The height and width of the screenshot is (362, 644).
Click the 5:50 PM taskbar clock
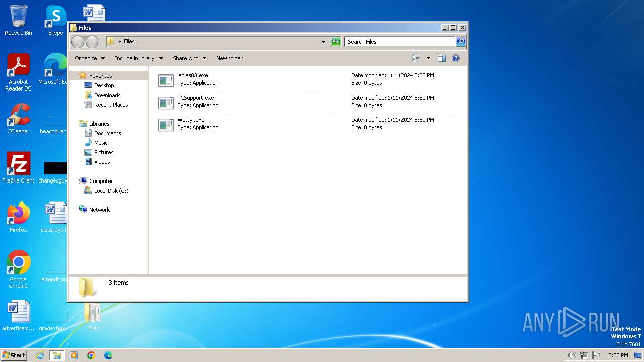[x=618, y=355]
